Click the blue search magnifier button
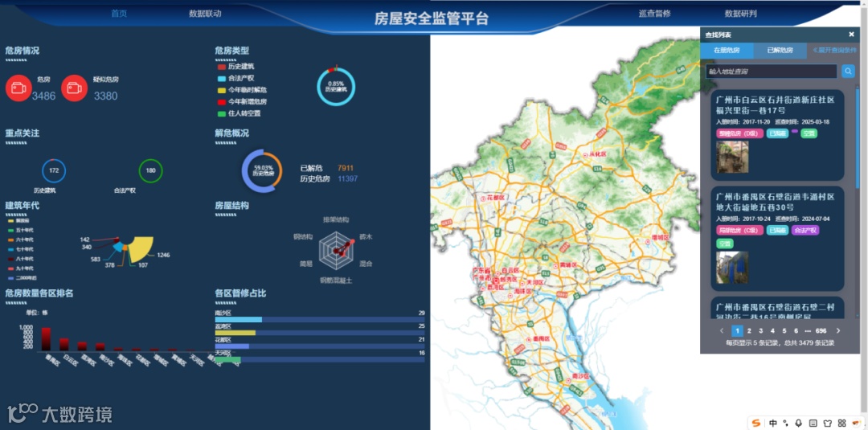Screen dimensions: 868x430 848,71
